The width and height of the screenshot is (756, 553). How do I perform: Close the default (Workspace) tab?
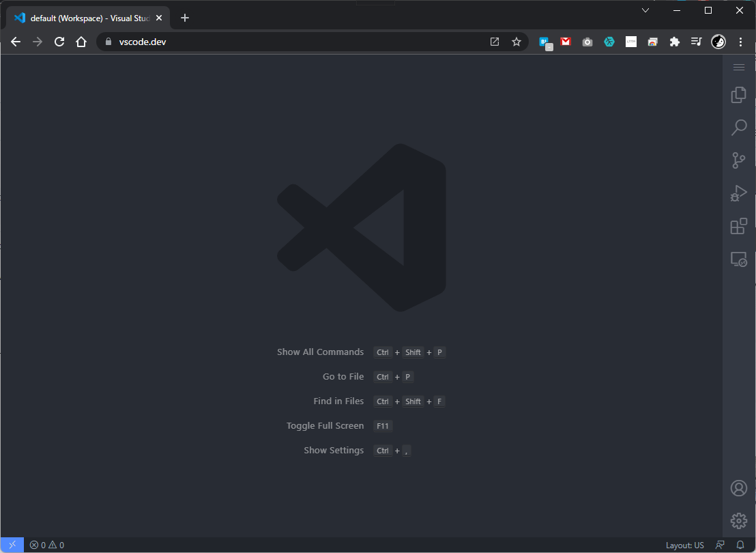(159, 18)
